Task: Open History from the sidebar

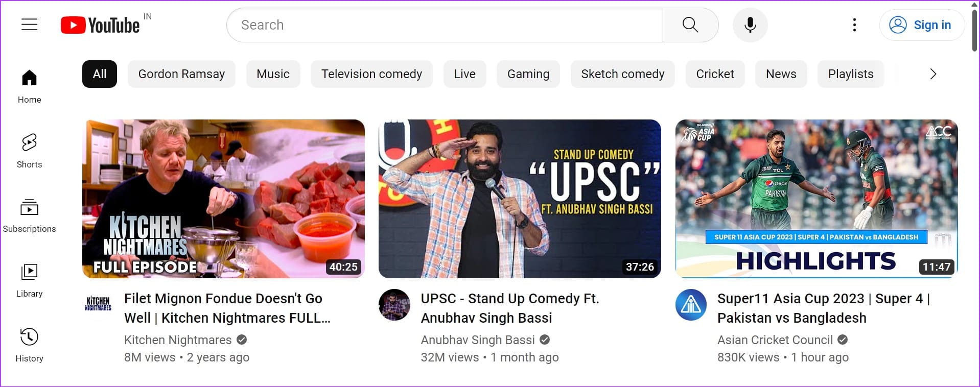Action: tap(30, 345)
